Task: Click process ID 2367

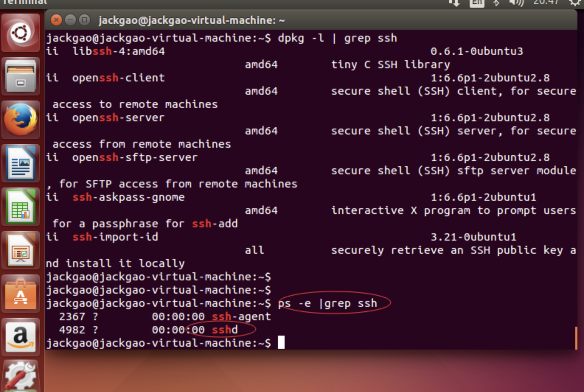Action: point(72,316)
